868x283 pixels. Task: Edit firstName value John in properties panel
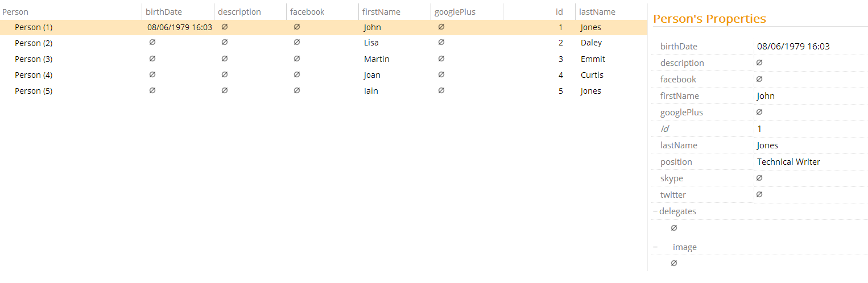pyautogui.click(x=766, y=96)
